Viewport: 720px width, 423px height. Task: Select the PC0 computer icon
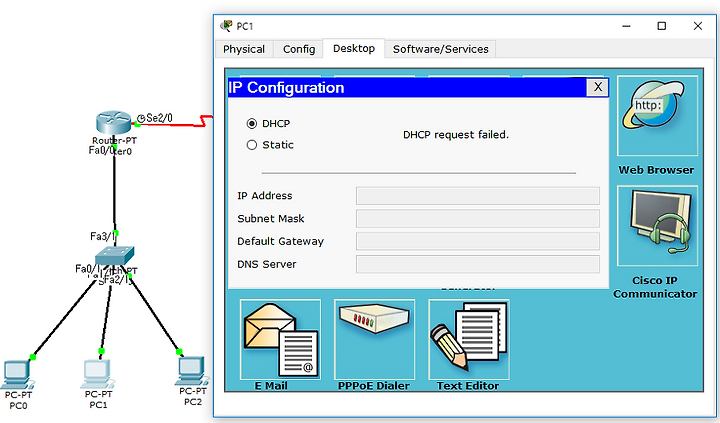pos(17,375)
